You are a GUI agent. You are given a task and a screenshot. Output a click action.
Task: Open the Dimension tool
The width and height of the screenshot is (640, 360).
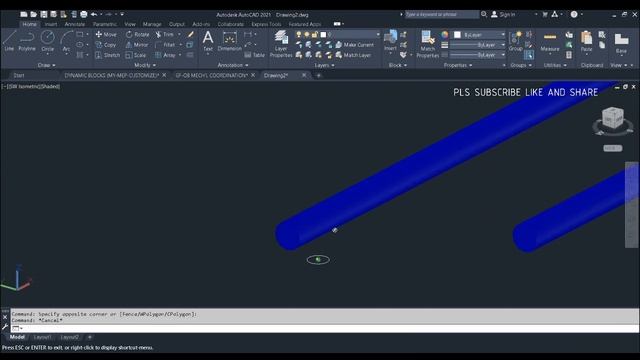230,41
